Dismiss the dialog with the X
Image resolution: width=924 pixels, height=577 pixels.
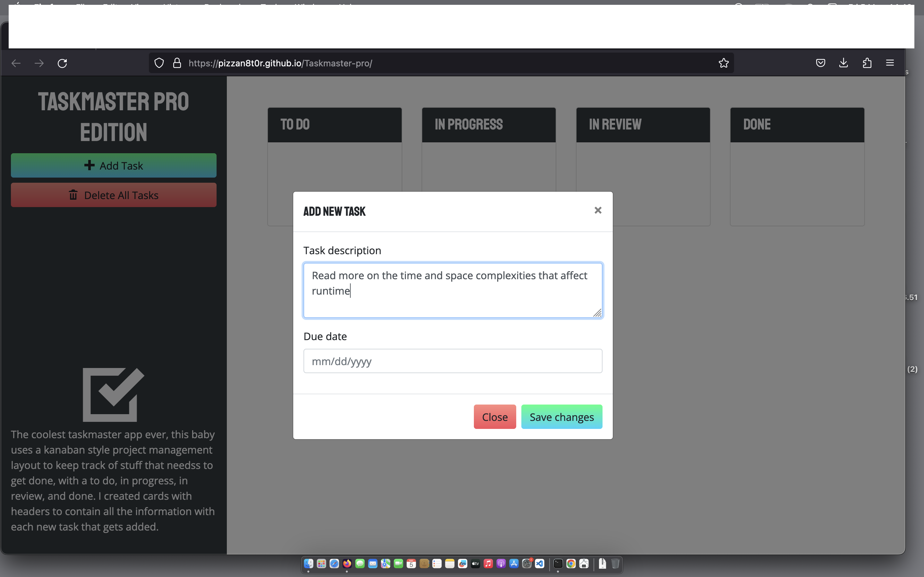597,210
